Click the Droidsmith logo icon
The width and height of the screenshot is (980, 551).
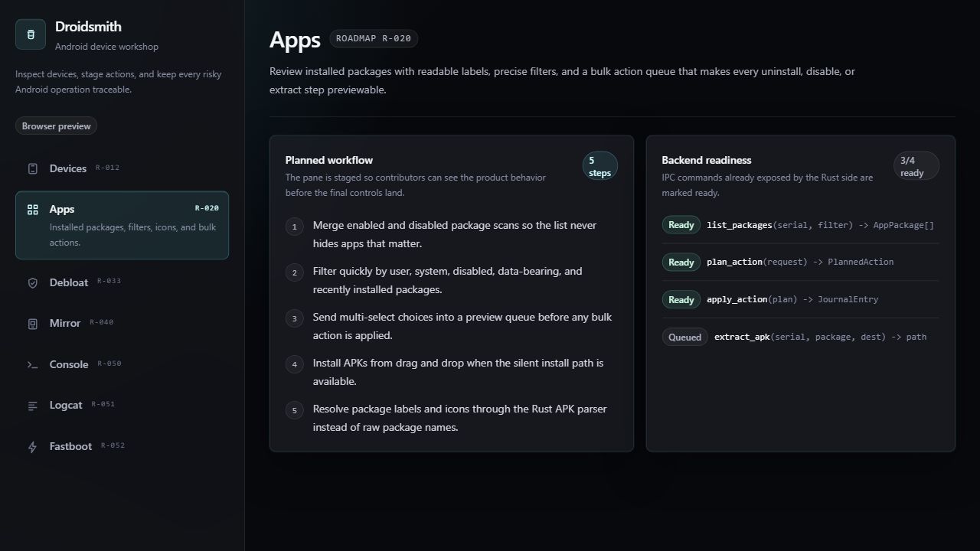pos(31,34)
